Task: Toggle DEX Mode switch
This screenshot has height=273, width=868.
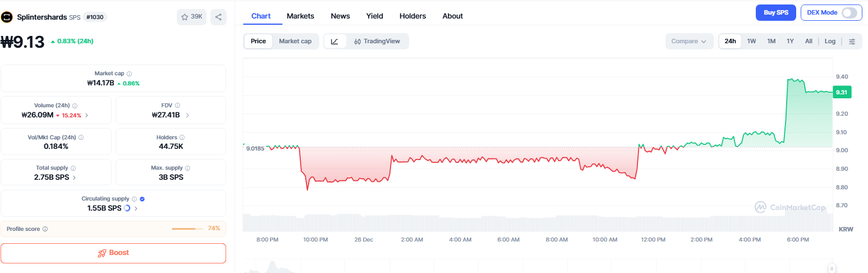Action: click(849, 12)
